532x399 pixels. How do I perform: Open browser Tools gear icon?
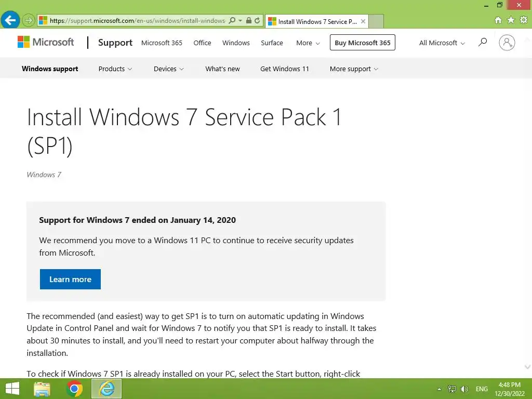524,20
